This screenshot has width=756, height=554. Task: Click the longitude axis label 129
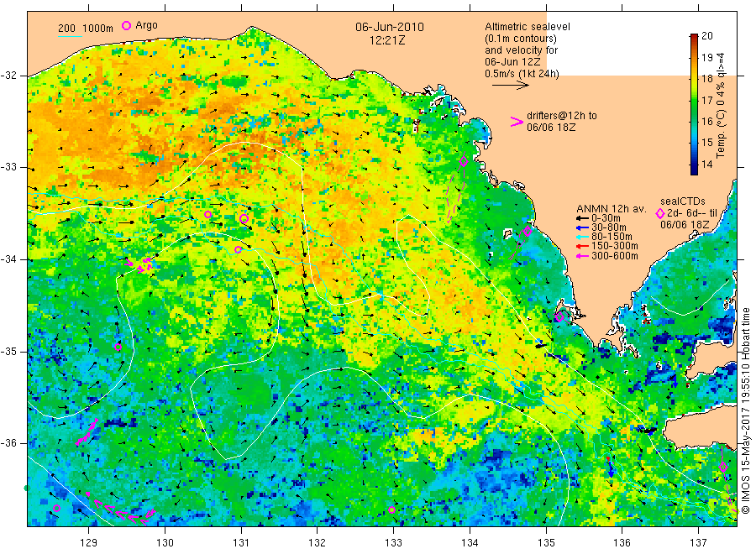pyautogui.click(x=89, y=543)
